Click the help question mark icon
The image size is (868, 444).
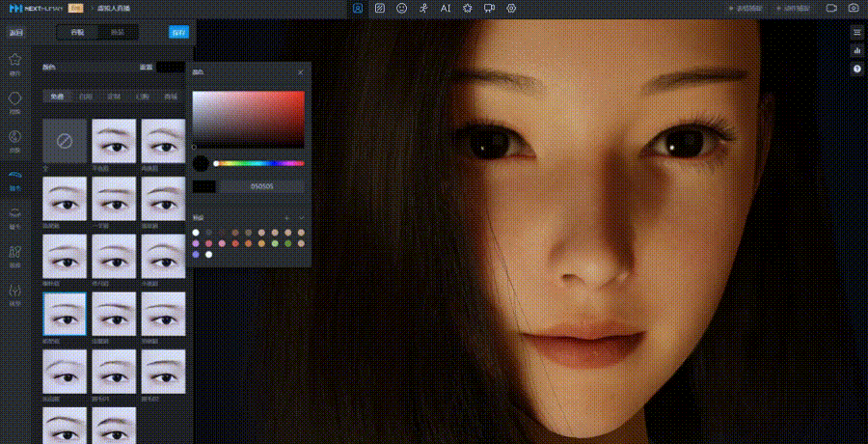856,69
